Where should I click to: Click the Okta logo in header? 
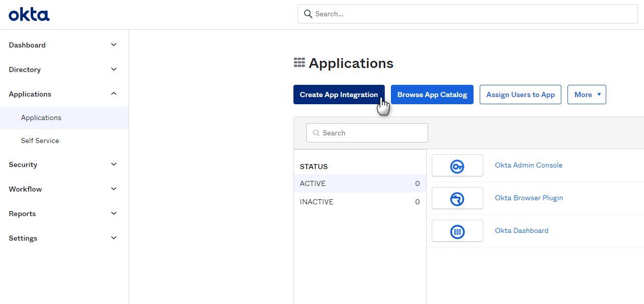29,15
